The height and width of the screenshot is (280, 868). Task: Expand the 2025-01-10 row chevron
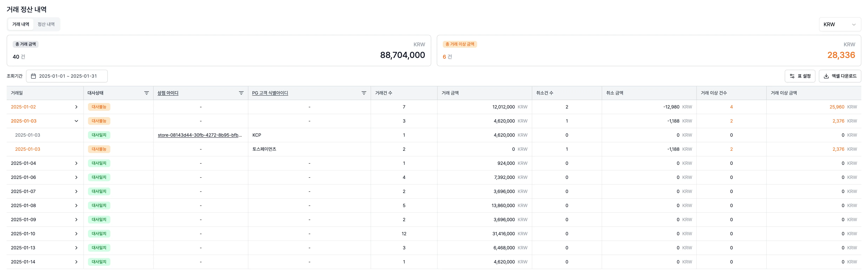pyautogui.click(x=76, y=234)
